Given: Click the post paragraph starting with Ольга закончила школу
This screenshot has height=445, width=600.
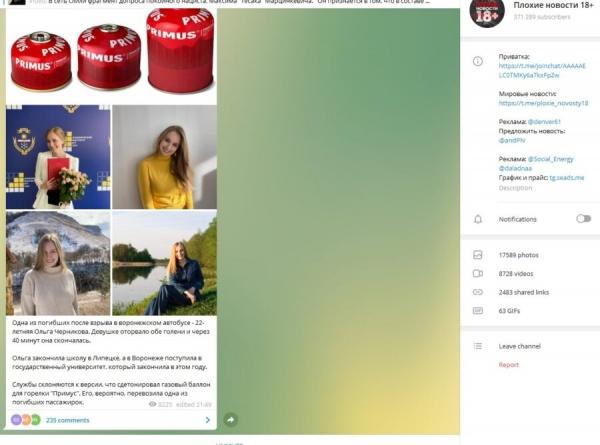Looking at the screenshot, I should [110, 362].
